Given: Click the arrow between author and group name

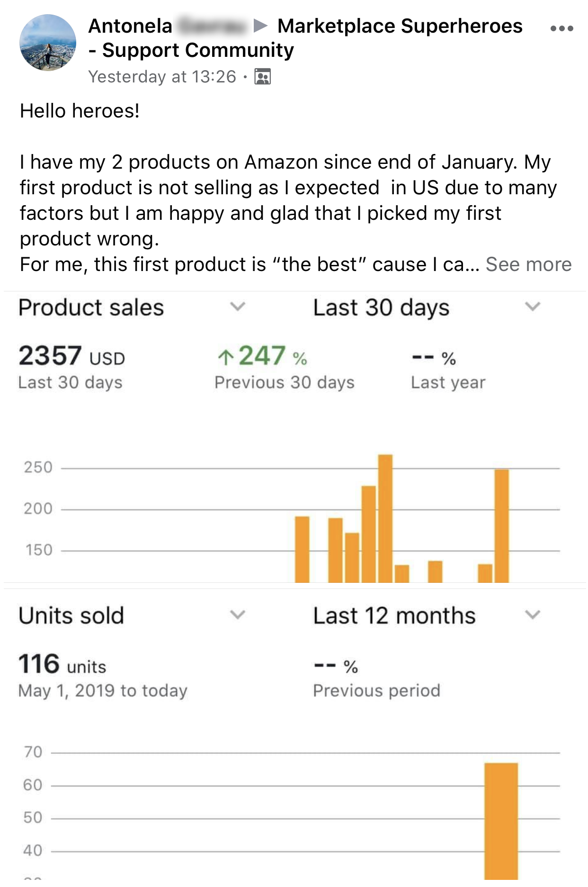Looking at the screenshot, I should [260, 26].
